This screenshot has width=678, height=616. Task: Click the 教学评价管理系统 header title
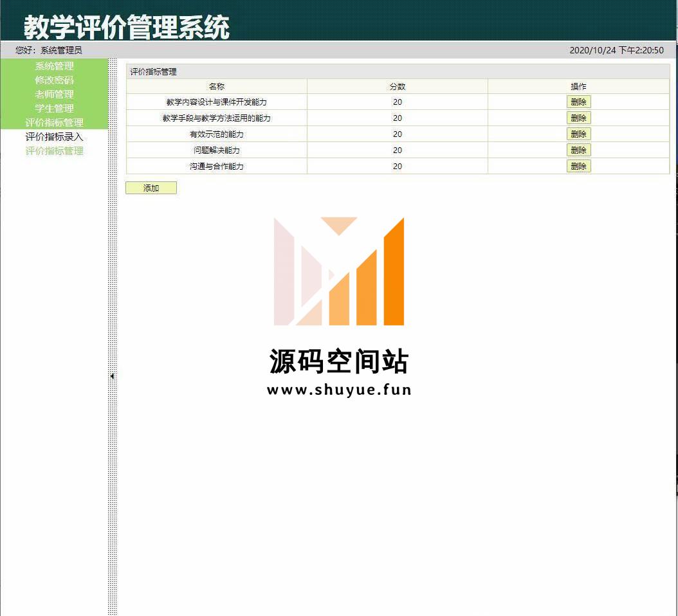(x=126, y=27)
